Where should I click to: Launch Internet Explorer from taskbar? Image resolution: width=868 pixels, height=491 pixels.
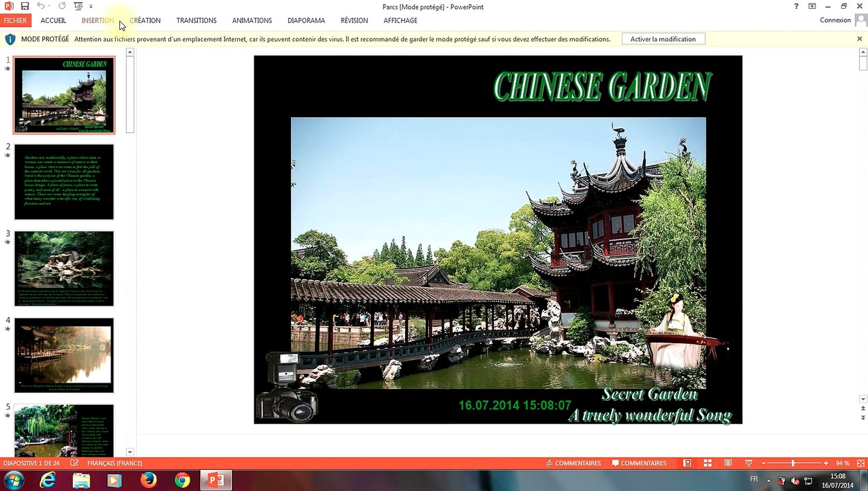(48, 480)
